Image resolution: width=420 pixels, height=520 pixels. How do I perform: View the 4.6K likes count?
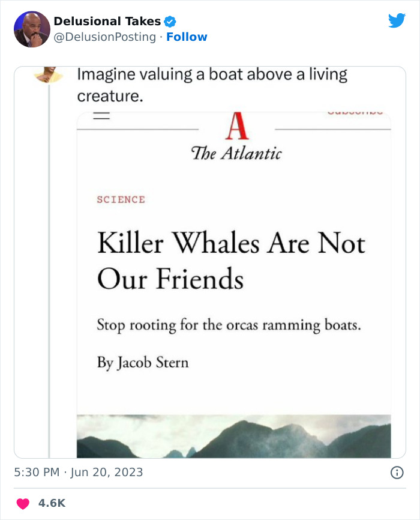(51, 503)
